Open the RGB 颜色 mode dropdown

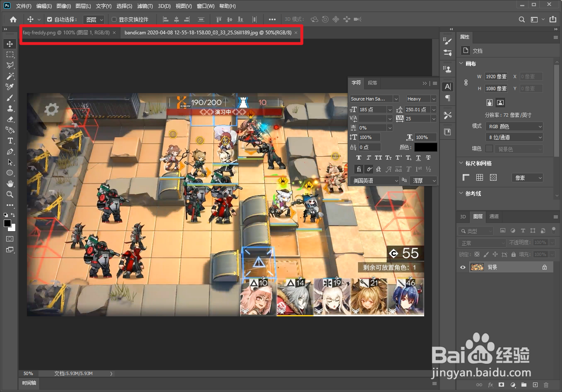click(x=514, y=127)
